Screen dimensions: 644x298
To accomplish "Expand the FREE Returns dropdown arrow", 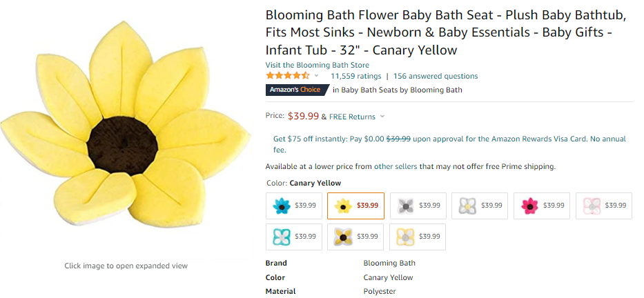I will pos(382,117).
